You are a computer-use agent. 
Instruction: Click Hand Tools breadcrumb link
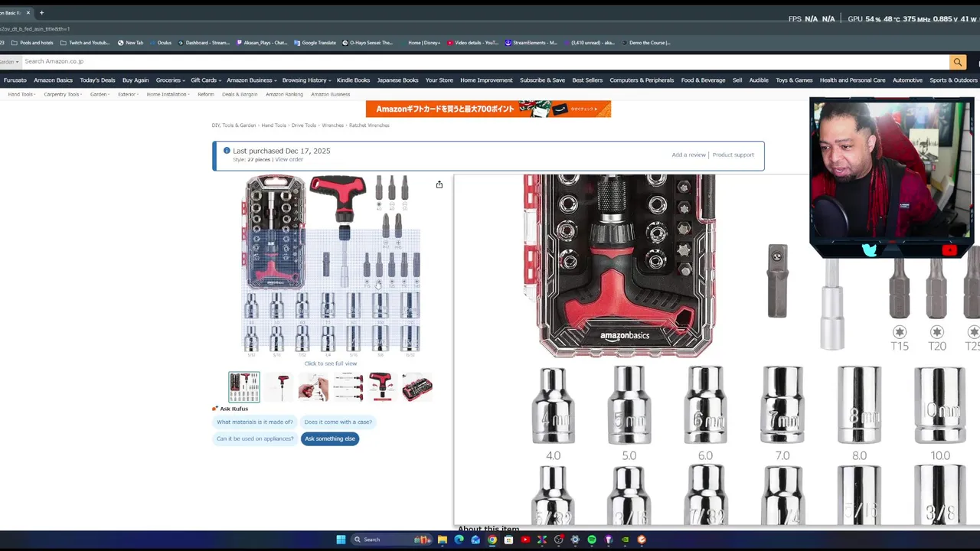273,126
